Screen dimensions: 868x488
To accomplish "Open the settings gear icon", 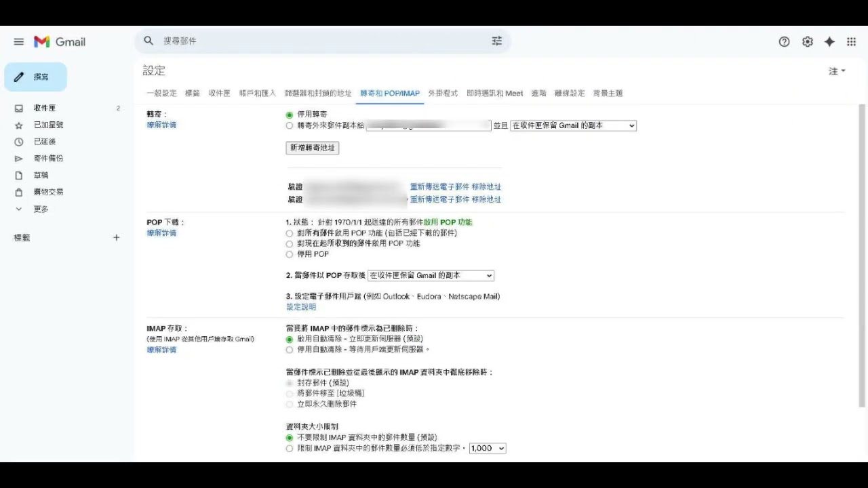I will click(x=808, y=41).
